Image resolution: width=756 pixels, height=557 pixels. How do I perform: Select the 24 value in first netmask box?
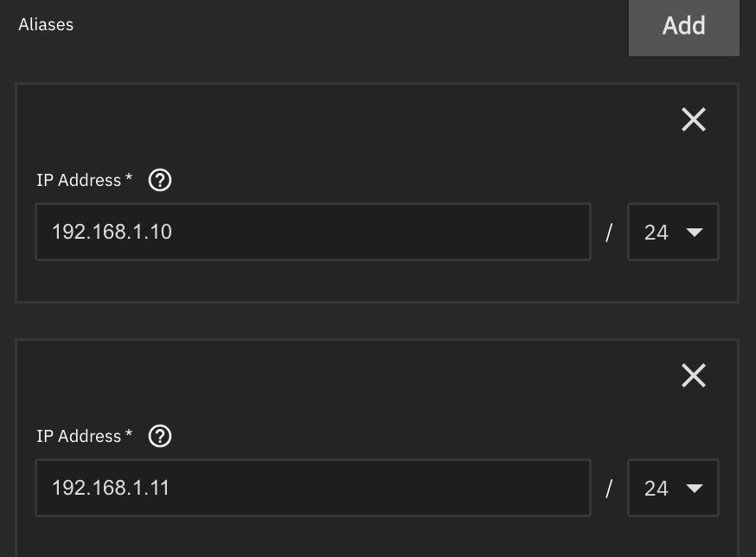click(x=657, y=233)
